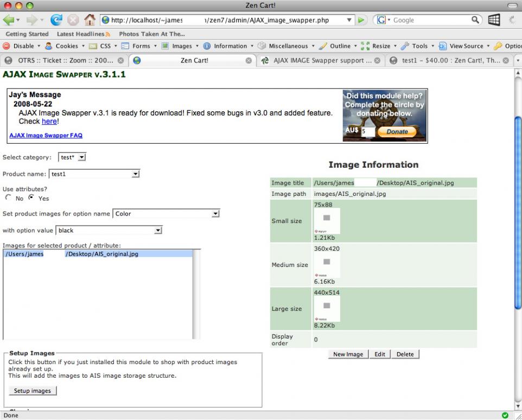Click the stop loading icon
Image resolution: width=522 pixels, height=420 pixels.
coord(73,20)
